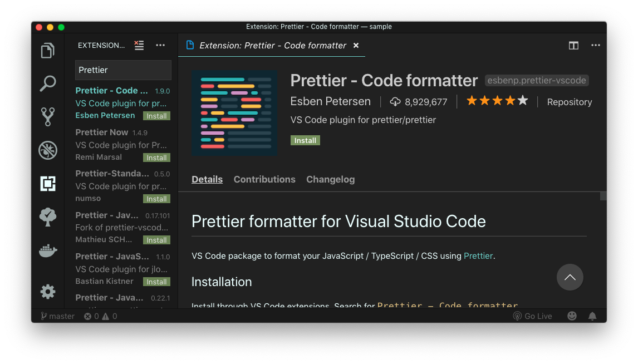Select Prettier - Java... 0.22.1 list entry
The height and width of the screenshot is (364, 638).
pos(122,300)
